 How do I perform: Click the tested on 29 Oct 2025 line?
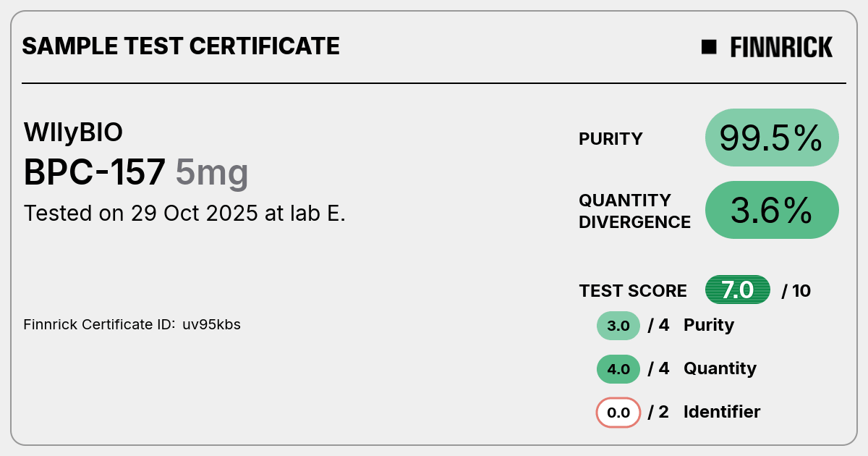(x=184, y=214)
